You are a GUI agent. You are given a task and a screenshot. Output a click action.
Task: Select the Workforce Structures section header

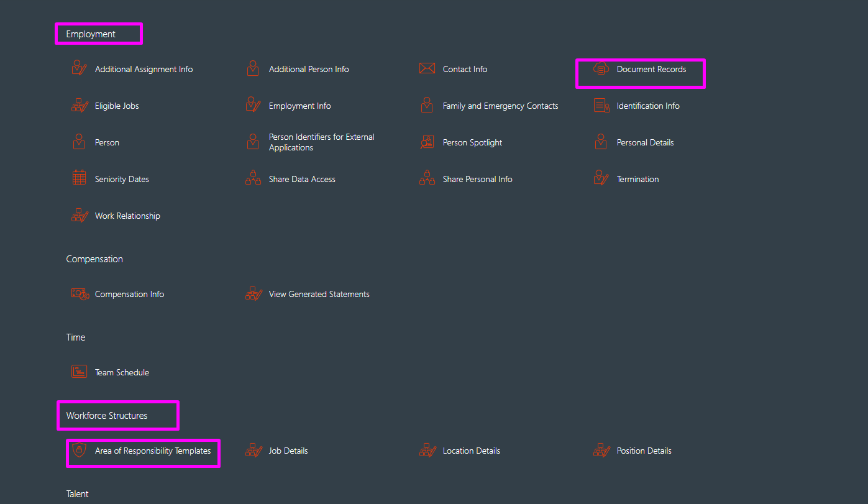(x=106, y=415)
